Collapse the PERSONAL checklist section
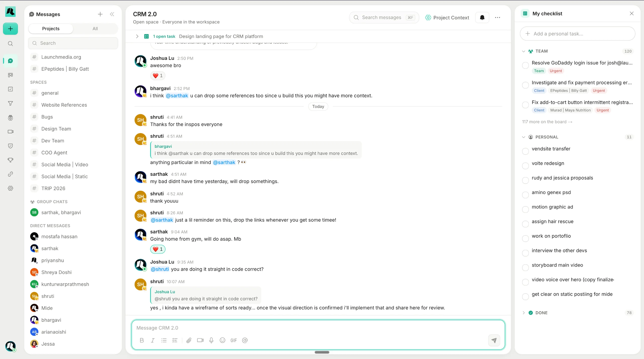The image size is (644, 359). click(x=524, y=137)
